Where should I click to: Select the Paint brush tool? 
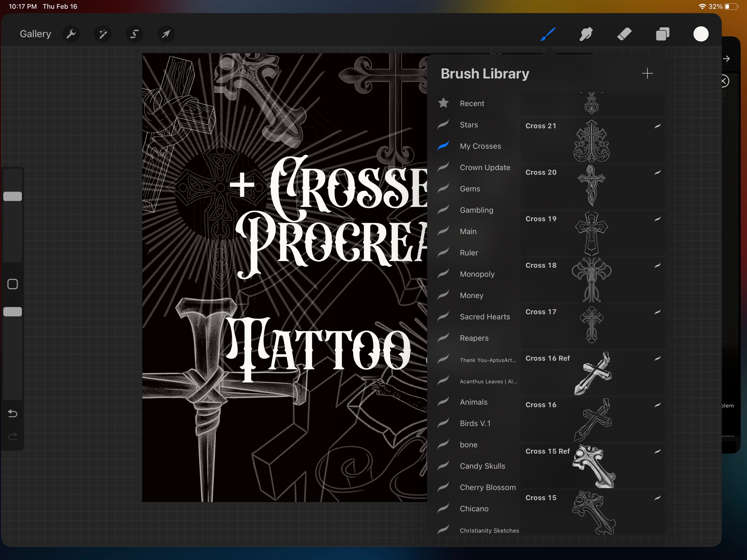[x=548, y=34]
